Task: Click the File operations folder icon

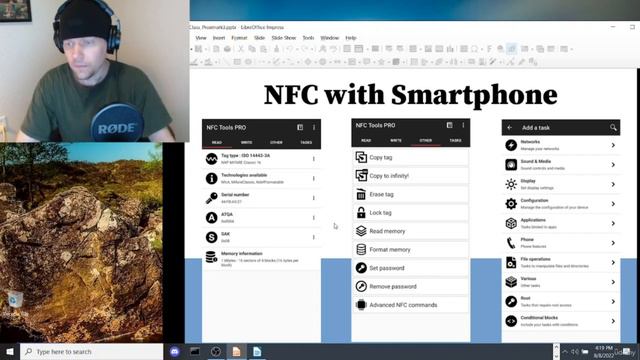Action: point(511,262)
